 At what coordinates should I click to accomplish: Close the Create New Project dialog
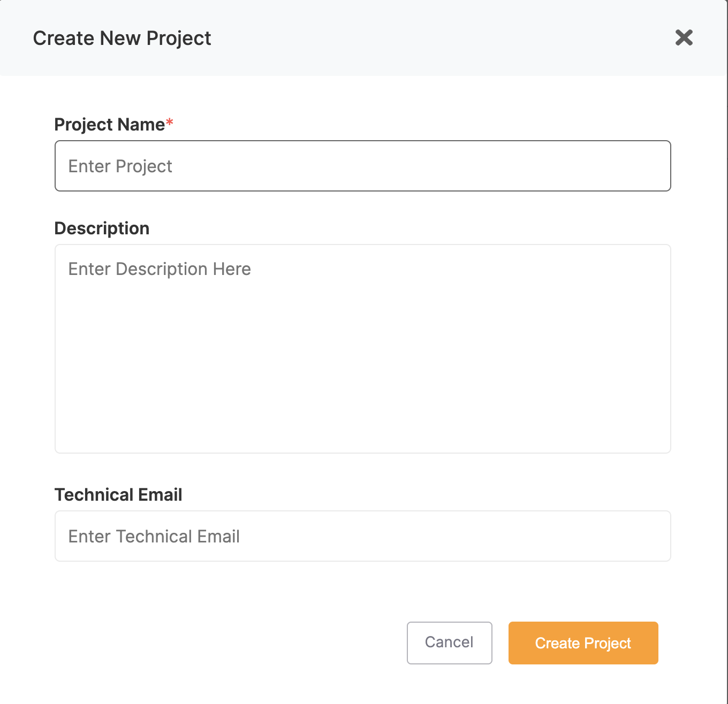click(684, 38)
